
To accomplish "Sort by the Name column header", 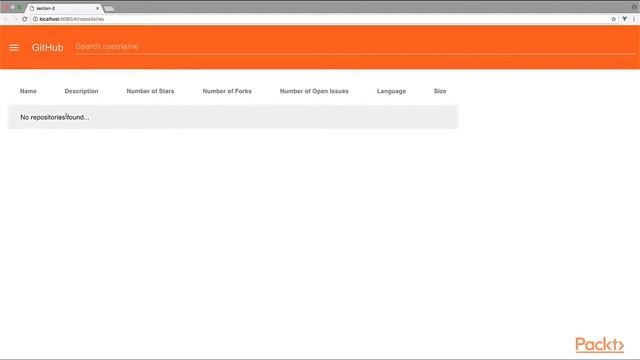I will coord(28,91).
